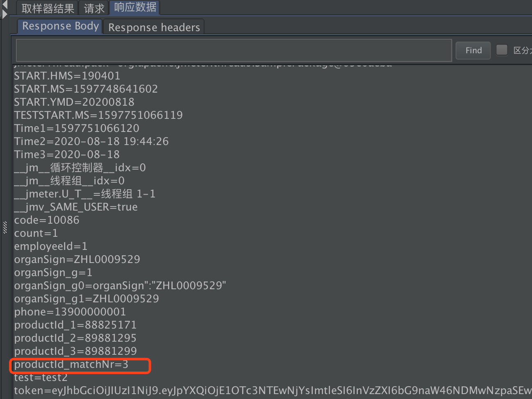Click the __jmv_SAME_USER=true line
The width and height of the screenshot is (532, 399).
click(x=76, y=207)
